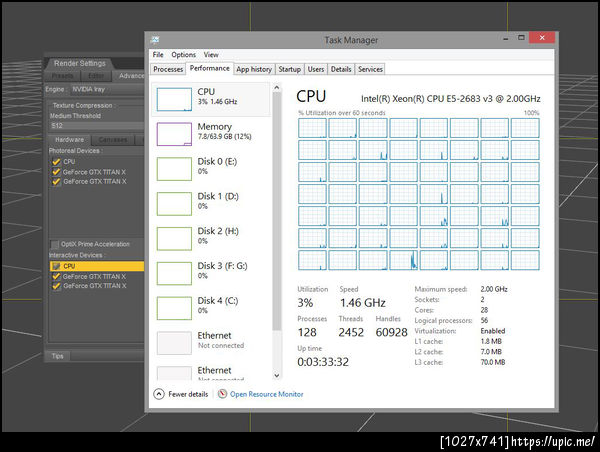The width and height of the screenshot is (600, 452).
Task: Click the Virtualization Enabled value
Action: tap(493, 331)
